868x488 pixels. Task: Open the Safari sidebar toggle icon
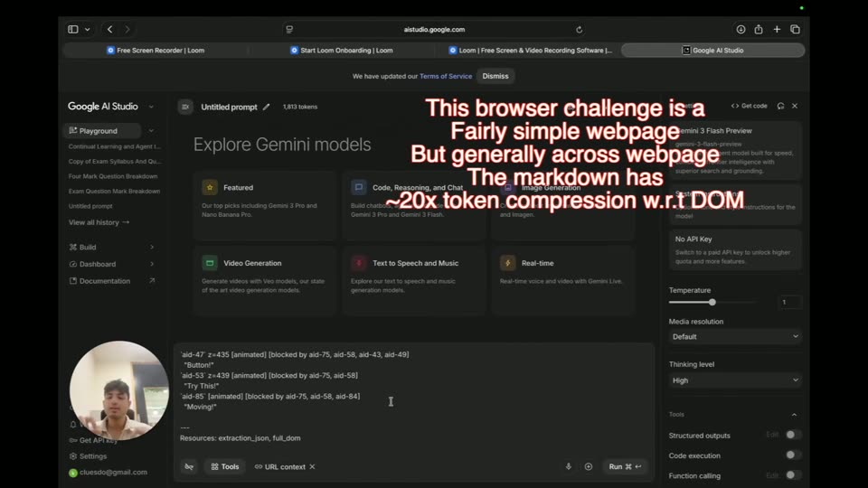pyautogui.click(x=73, y=29)
